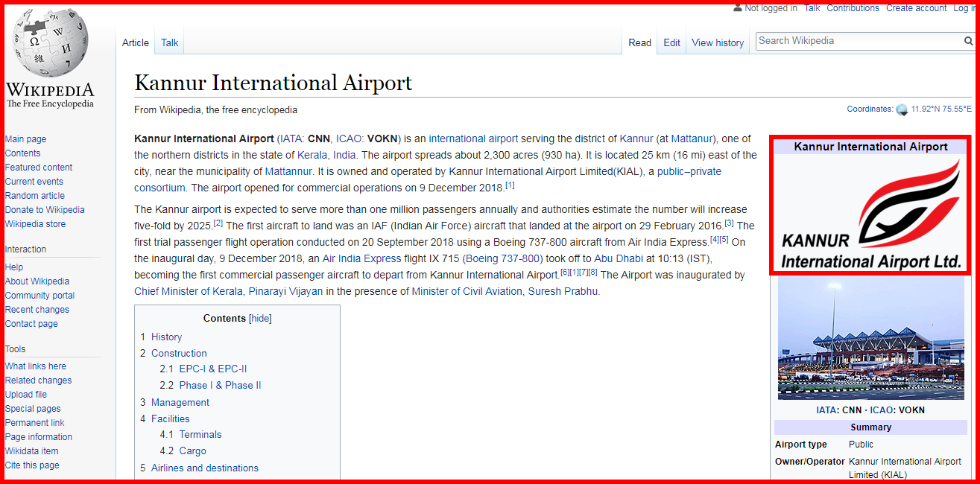Open a Random article
This screenshot has width=980, height=484.
34,196
